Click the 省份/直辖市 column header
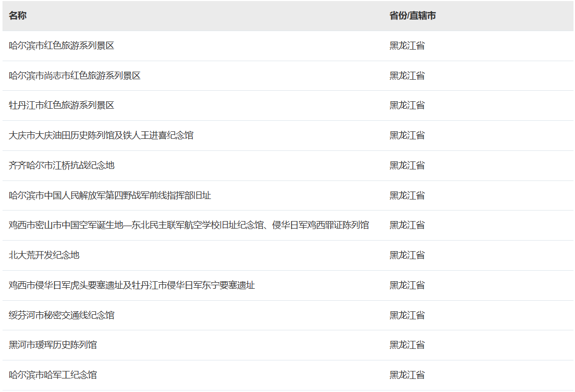The image size is (575, 392). [412, 16]
